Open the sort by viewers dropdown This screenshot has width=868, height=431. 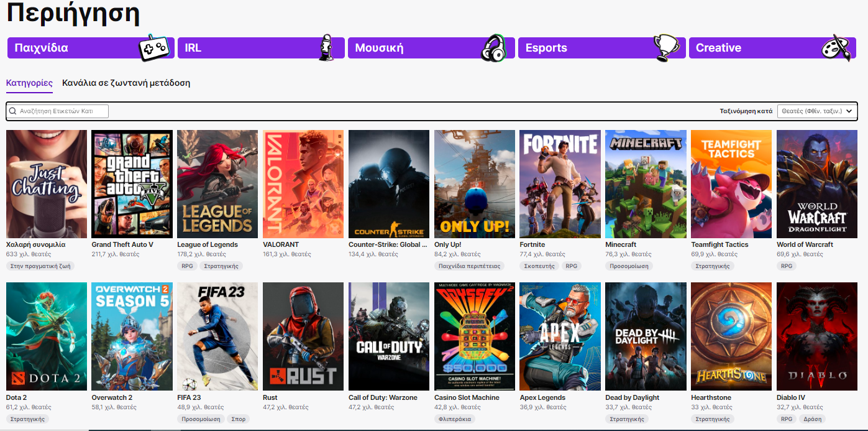(816, 111)
